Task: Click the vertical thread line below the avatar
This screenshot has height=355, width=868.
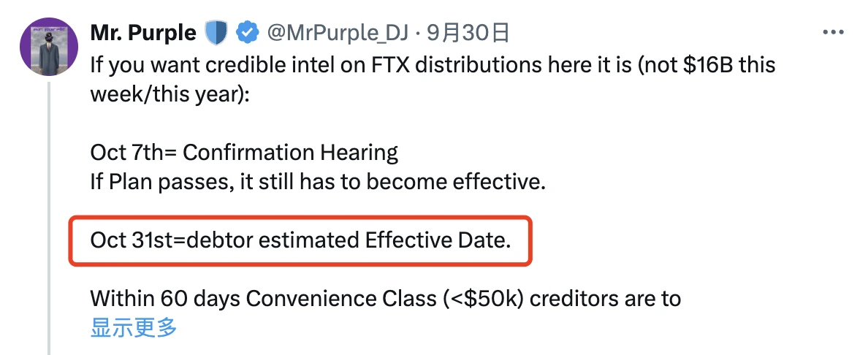Action: click(x=49, y=219)
